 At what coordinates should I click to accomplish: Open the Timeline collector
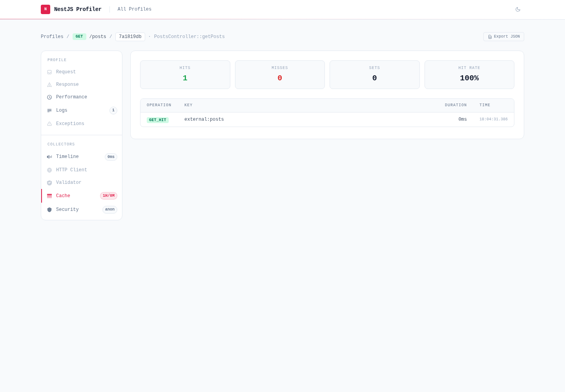[x=82, y=157]
